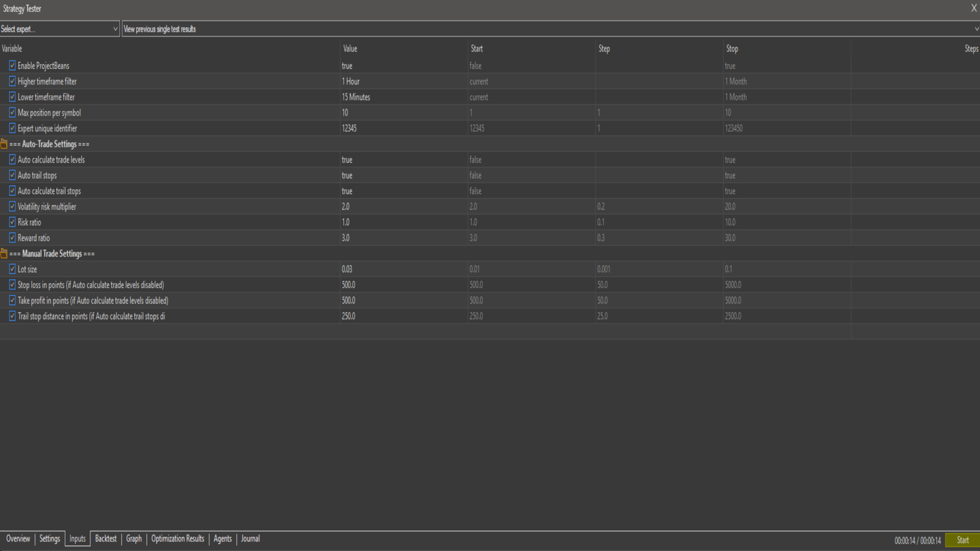Toggle the Lot size checkbox
The image size is (980, 551).
tap(12, 269)
